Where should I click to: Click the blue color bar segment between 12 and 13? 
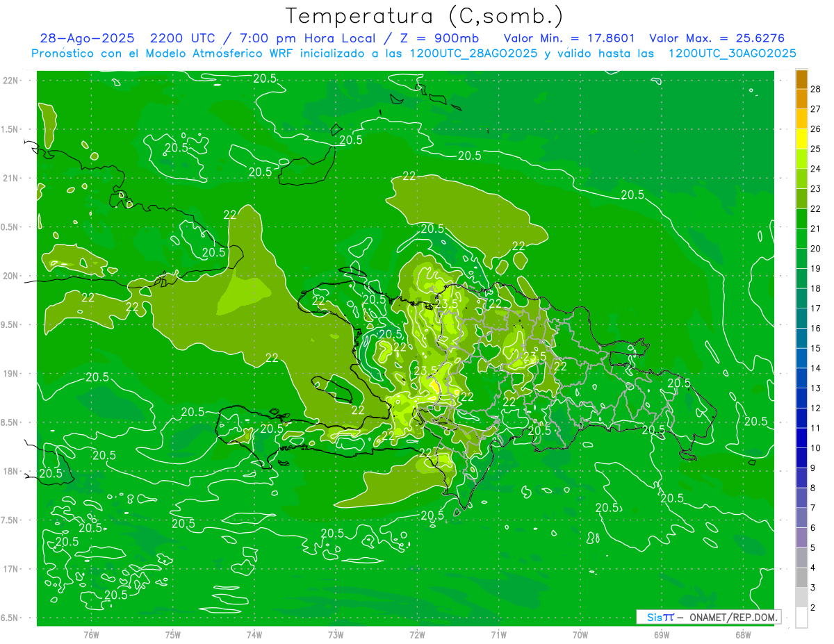801,398
